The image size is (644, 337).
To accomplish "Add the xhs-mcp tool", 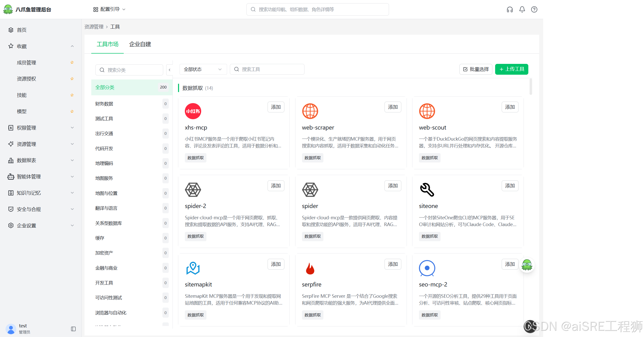I will pos(276,107).
